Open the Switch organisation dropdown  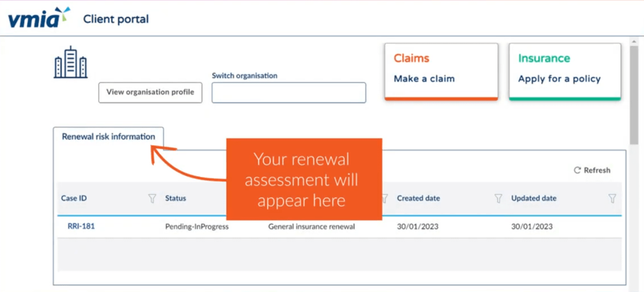(289, 93)
